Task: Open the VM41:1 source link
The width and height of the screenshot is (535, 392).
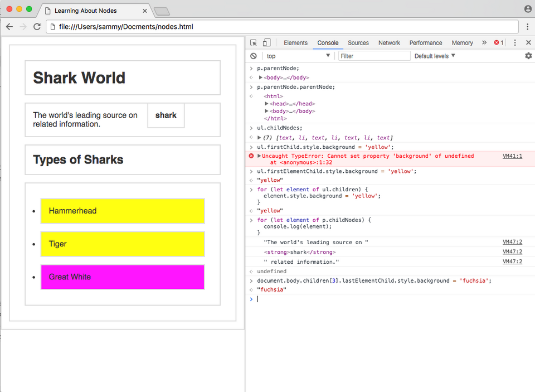Action: click(x=512, y=156)
